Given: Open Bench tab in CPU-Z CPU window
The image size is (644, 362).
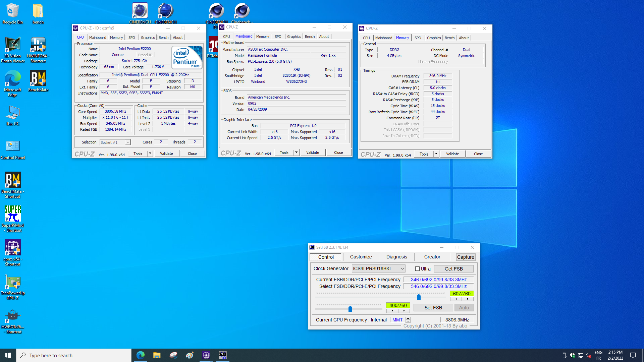Looking at the screenshot, I should [x=163, y=38].
